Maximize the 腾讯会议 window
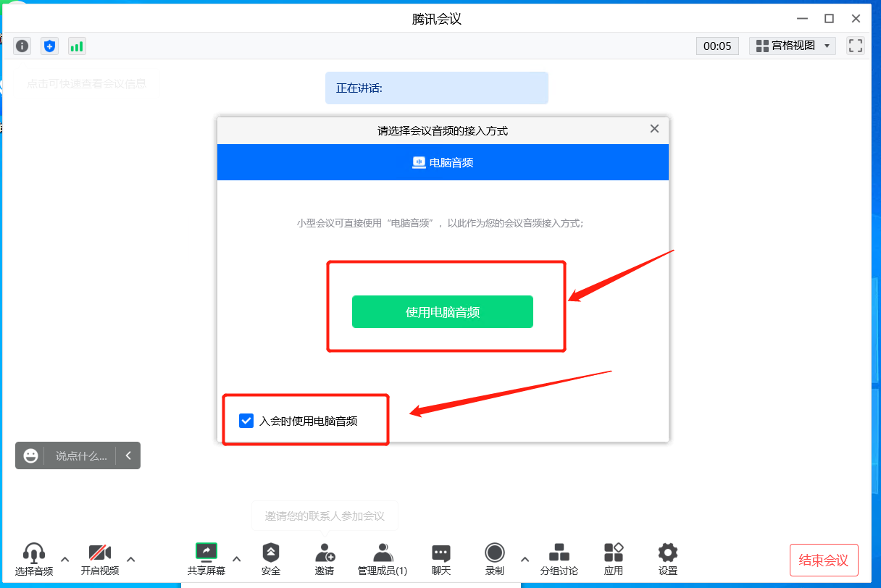Screen dimensions: 881x588 (829, 19)
